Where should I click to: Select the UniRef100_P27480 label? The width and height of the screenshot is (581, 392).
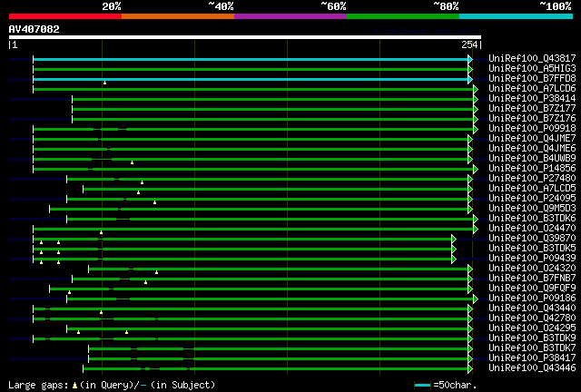[x=532, y=178]
